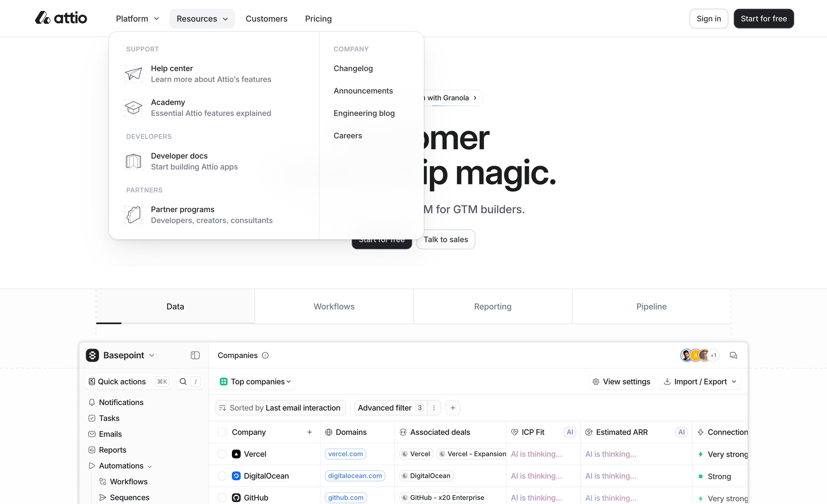Click the View settings button

pyautogui.click(x=621, y=381)
